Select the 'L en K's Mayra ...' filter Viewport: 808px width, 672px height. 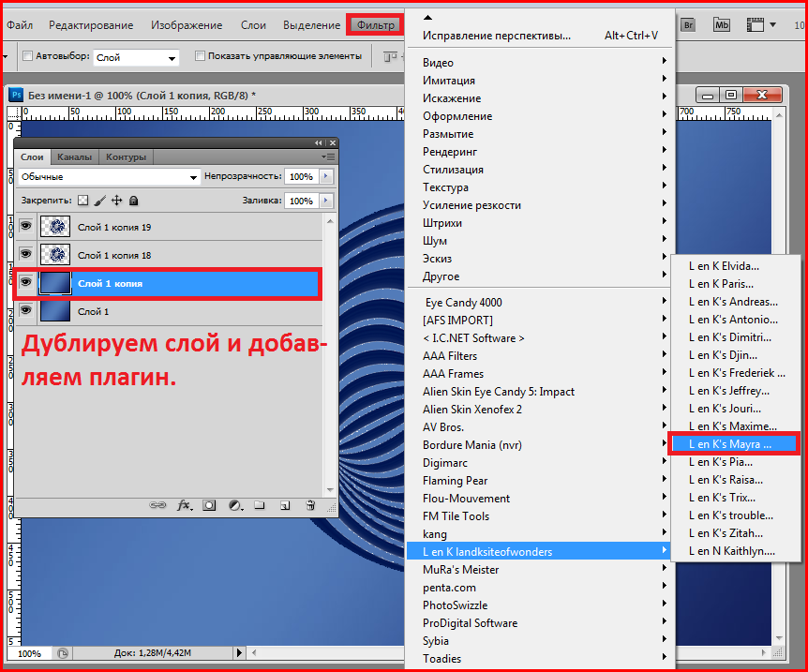pos(734,443)
